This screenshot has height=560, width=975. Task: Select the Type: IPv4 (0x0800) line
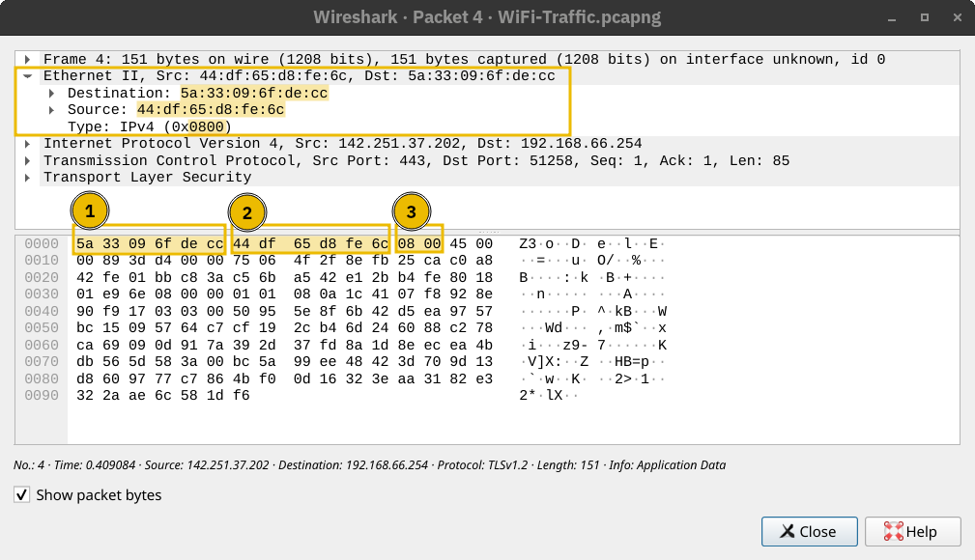click(149, 127)
